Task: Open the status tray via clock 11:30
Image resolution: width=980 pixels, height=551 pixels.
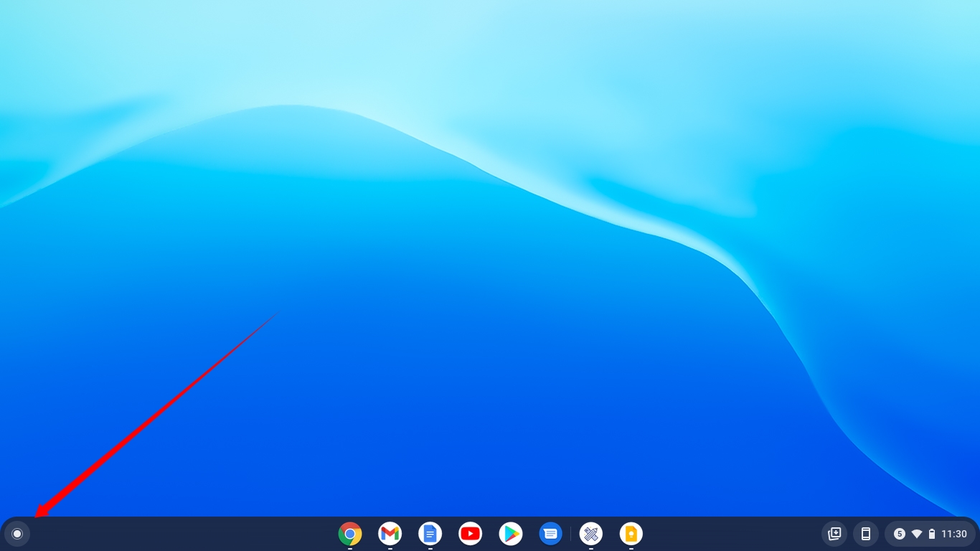Action: [x=954, y=534]
